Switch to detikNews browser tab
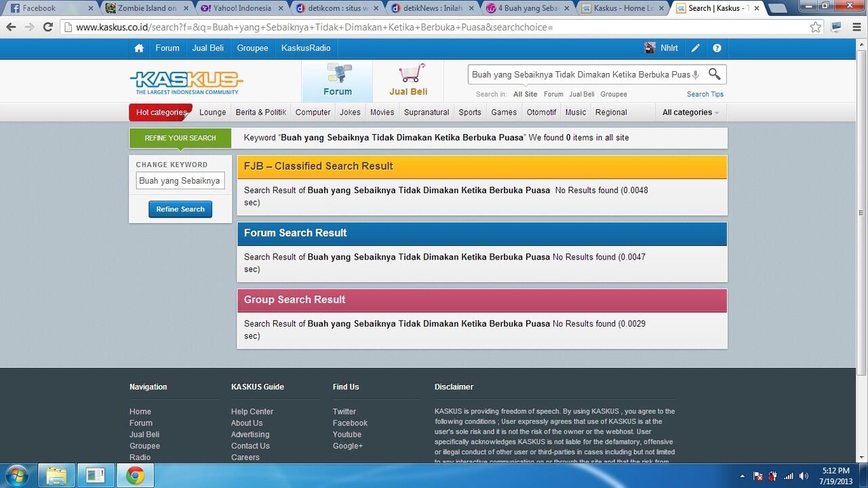The width and height of the screenshot is (868, 488). pyautogui.click(x=432, y=8)
